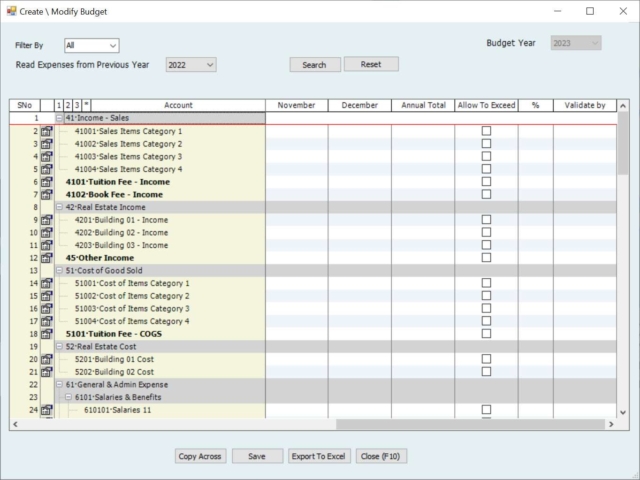Viewport: 640px width, 480px height.
Task: Check Allow To Exceed for 5101 Tuition Fee - COGS
Action: tap(486, 333)
